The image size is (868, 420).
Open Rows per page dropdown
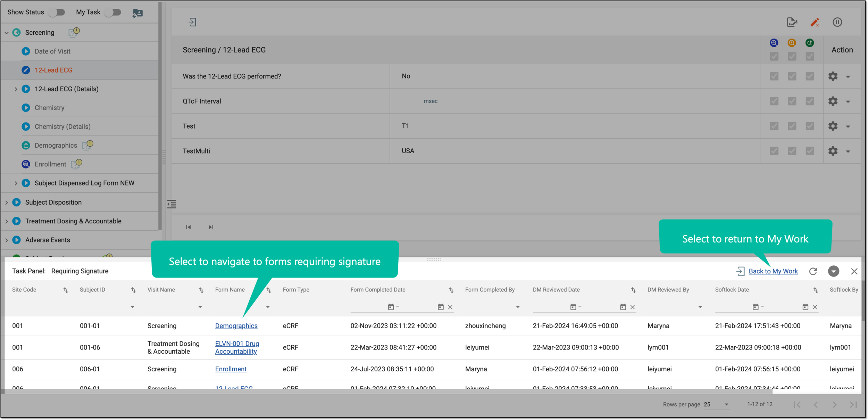click(x=717, y=405)
